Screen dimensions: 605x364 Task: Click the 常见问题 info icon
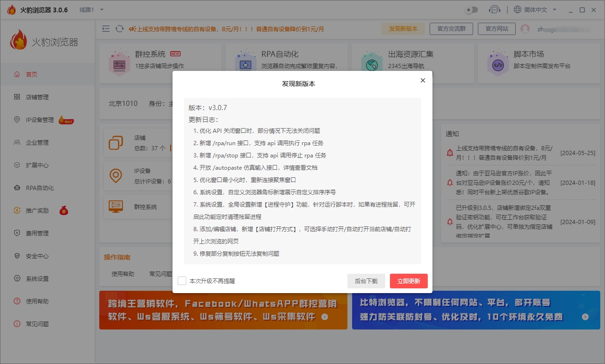[x=17, y=324]
